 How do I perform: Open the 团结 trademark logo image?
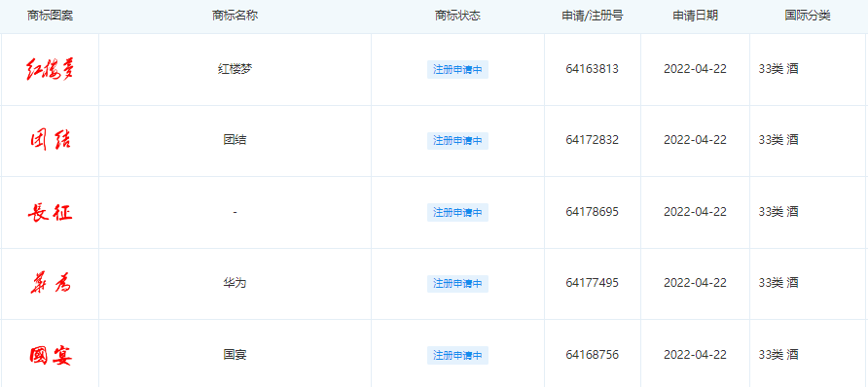50,140
